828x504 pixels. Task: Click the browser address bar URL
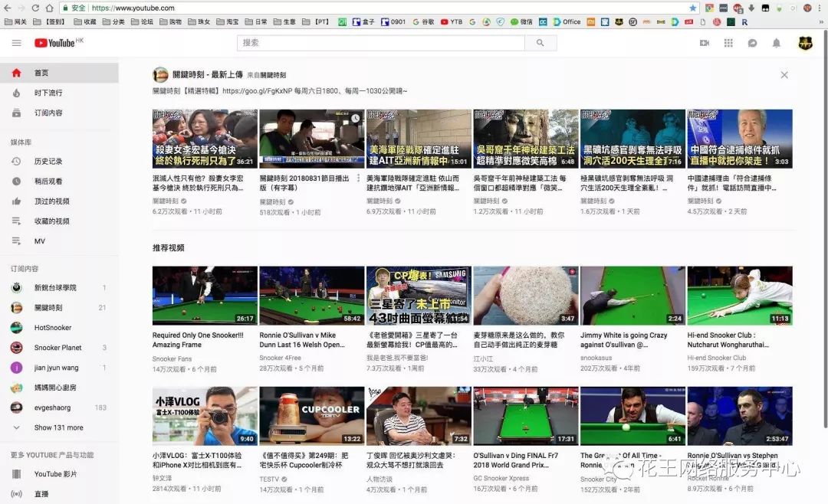pos(133,8)
